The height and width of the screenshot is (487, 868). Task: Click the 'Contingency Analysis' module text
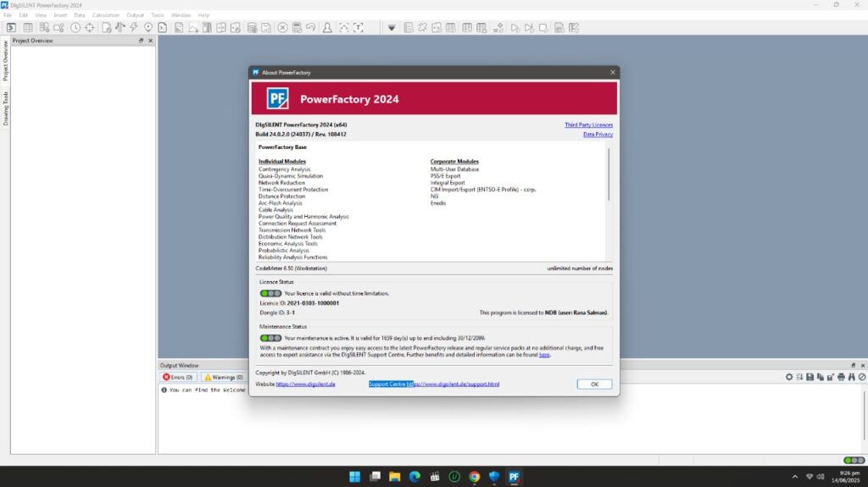(x=285, y=169)
